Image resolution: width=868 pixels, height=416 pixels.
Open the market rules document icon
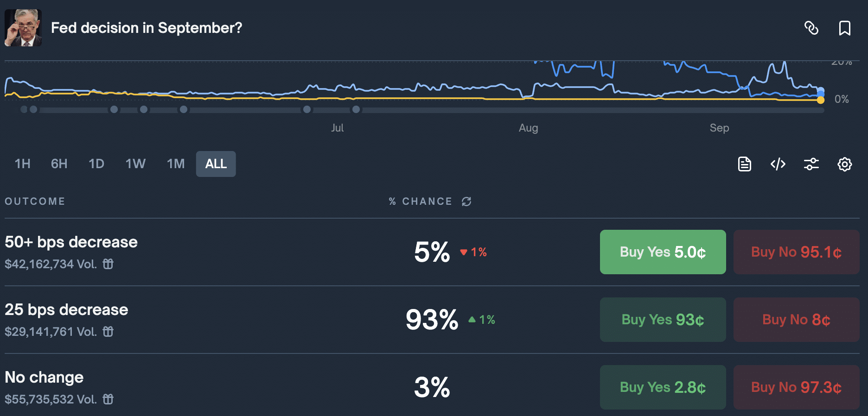(745, 164)
